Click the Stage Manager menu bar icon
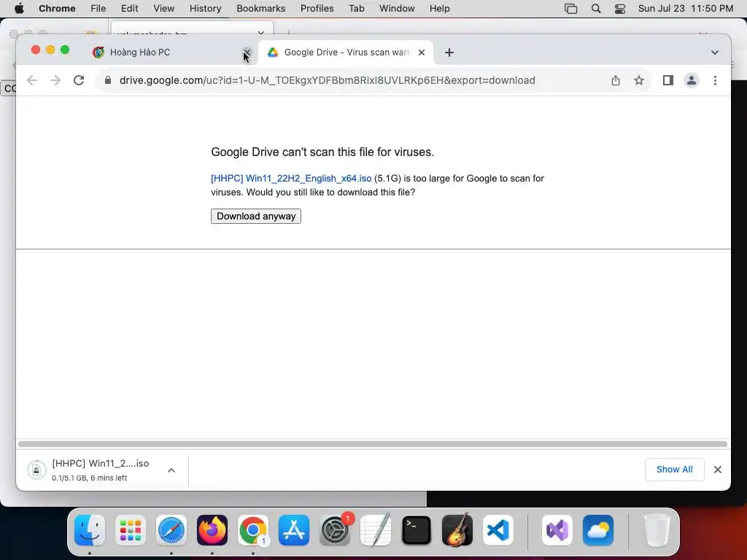Screen dimensions: 747x560 [570, 9]
